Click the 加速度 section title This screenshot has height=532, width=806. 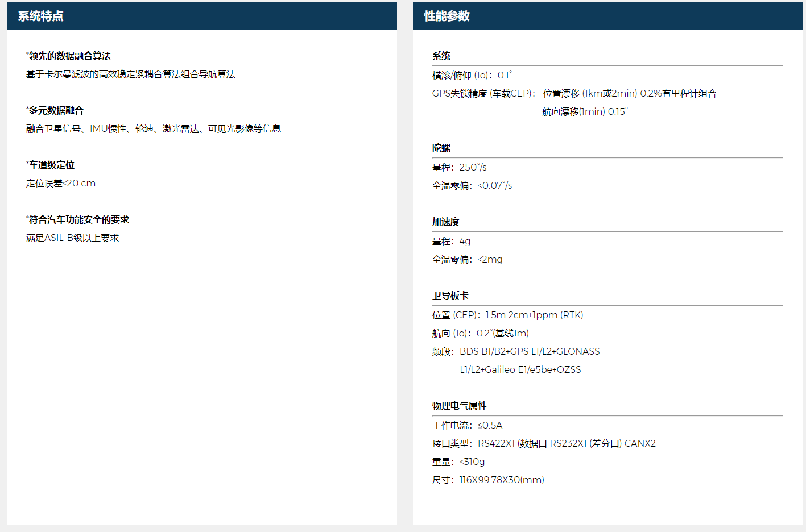[446, 222]
